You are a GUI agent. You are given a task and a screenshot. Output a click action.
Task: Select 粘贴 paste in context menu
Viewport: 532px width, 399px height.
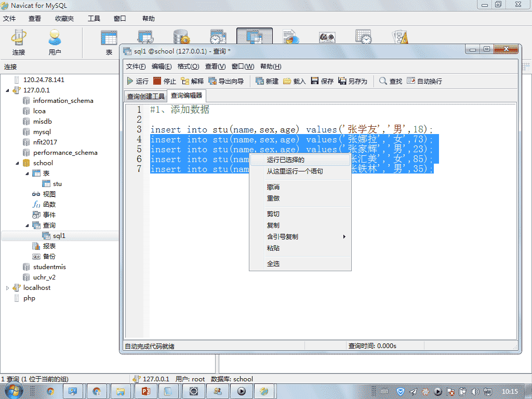pos(300,248)
